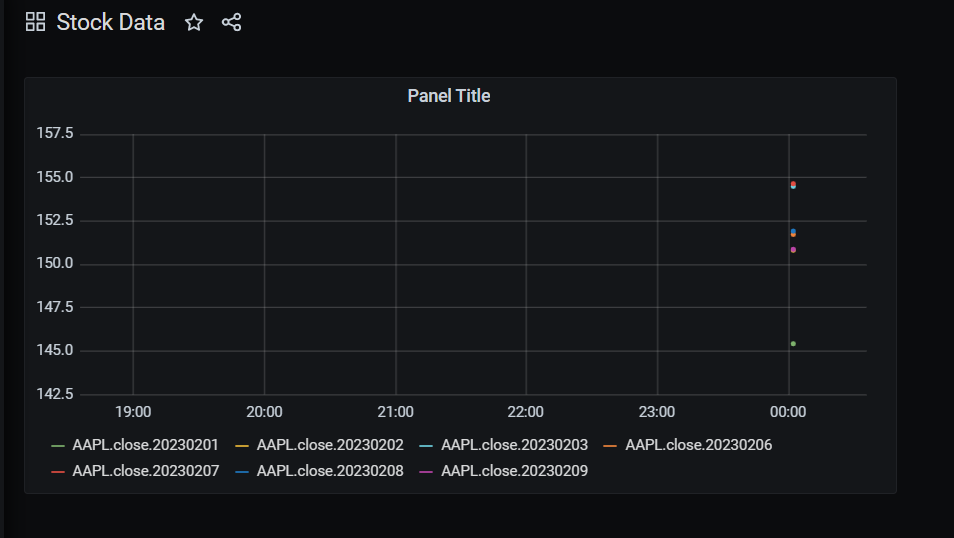This screenshot has width=954, height=538.
Task: Toggle AAPL.close.20230209 series in legend
Action: [x=514, y=471]
